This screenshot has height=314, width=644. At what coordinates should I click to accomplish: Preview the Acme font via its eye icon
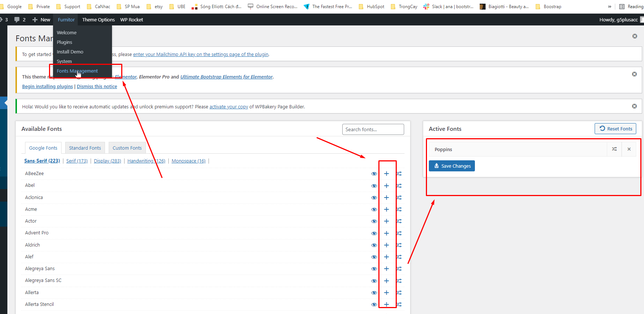click(x=374, y=209)
